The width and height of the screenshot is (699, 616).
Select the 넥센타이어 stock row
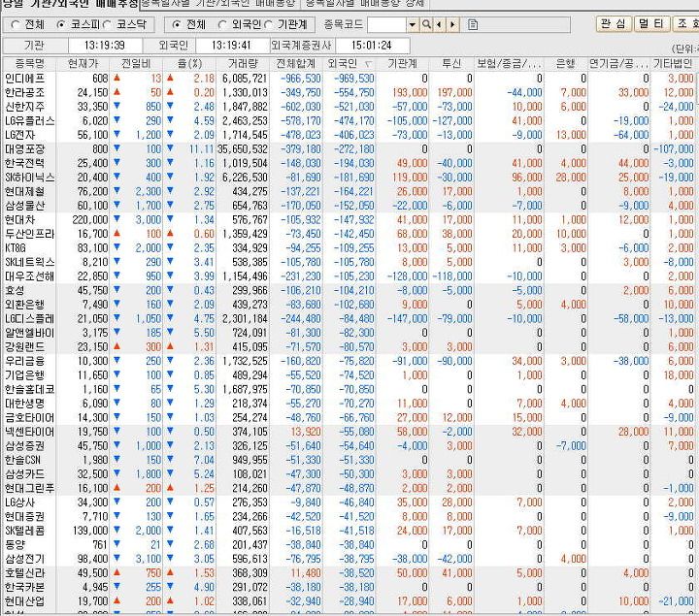349,432
